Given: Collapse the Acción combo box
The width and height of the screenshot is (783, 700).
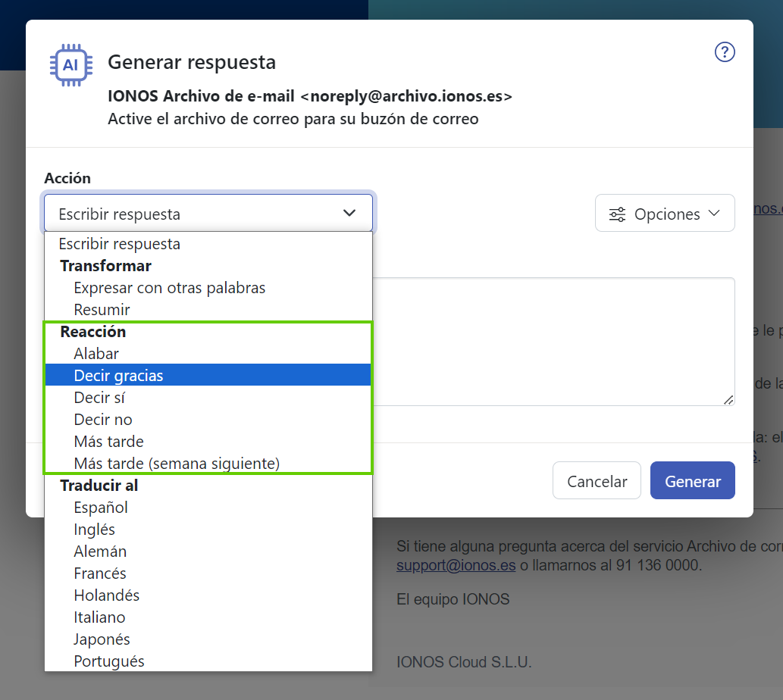Looking at the screenshot, I should [x=208, y=213].
